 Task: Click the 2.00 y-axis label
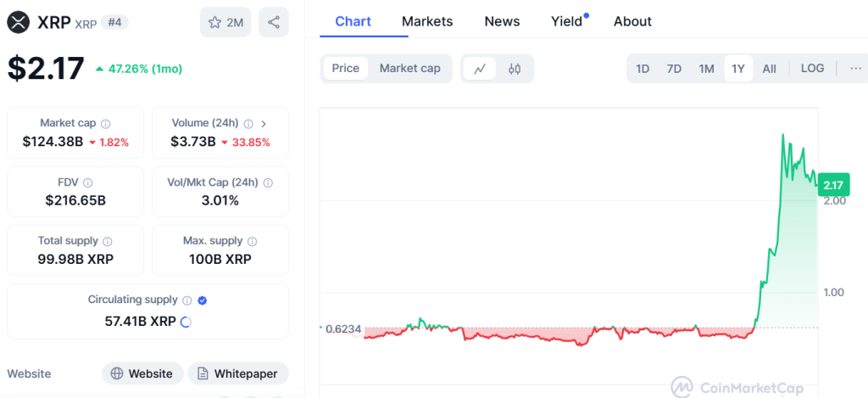click(x=835, y=200)
